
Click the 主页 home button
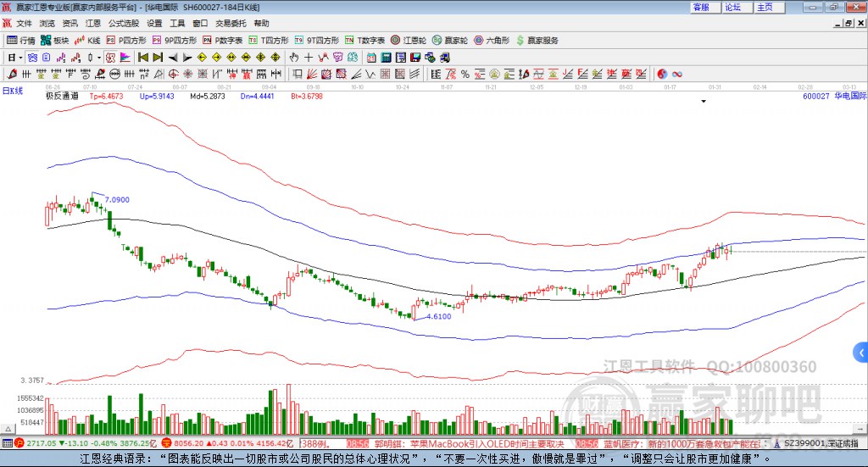(765, 7)
